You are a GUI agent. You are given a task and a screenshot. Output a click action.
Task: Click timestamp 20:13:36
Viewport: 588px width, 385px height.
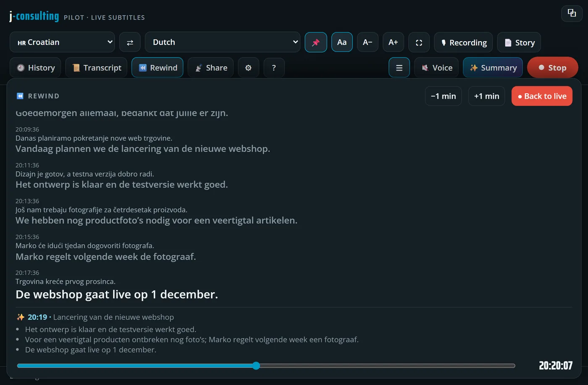27,201
